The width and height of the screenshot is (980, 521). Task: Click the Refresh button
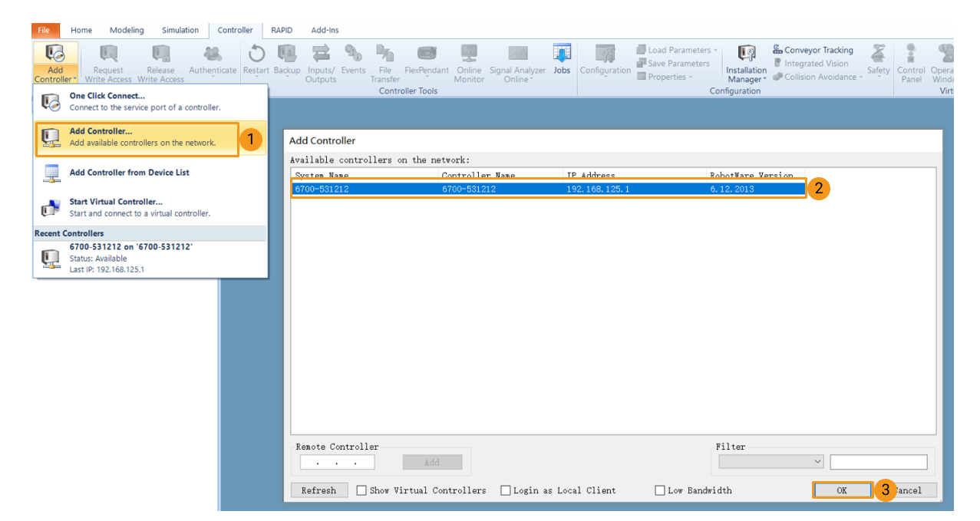(318, 490)
